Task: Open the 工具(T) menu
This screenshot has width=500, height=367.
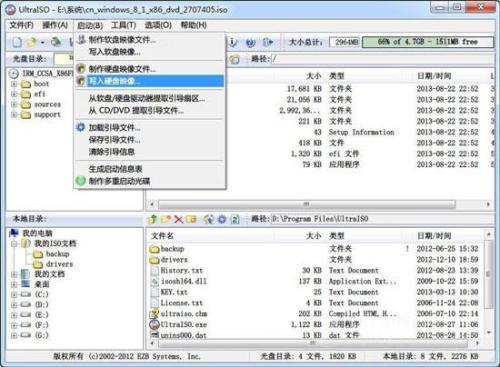Action: (x=123, y=25)
